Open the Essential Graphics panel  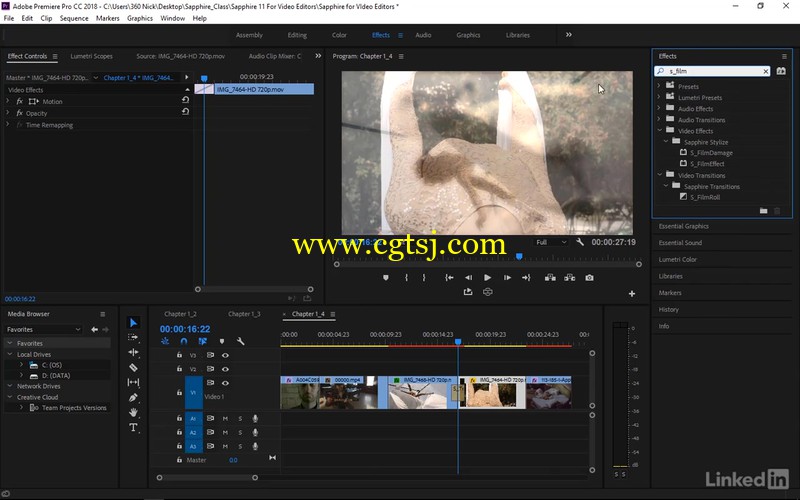[683, 226]
